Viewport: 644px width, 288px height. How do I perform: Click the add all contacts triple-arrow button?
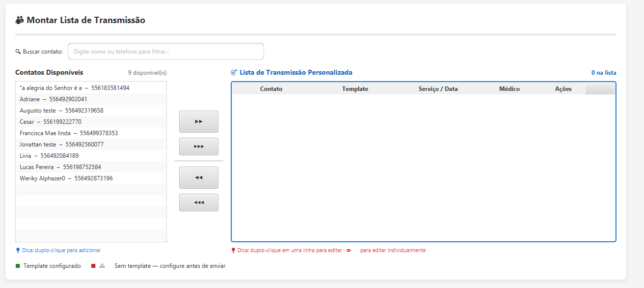coord(198,146)
